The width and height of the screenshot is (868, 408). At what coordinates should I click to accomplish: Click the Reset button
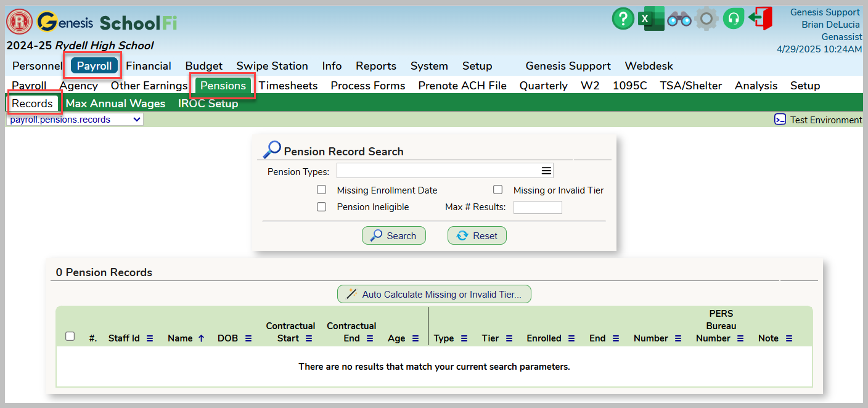pos(477,235)
